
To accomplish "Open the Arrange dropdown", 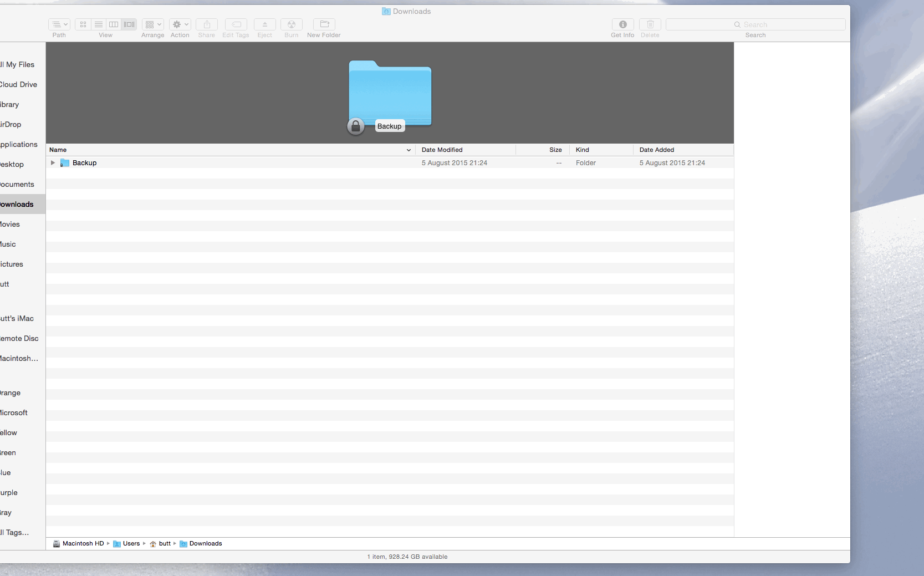I will pos(152,24).
